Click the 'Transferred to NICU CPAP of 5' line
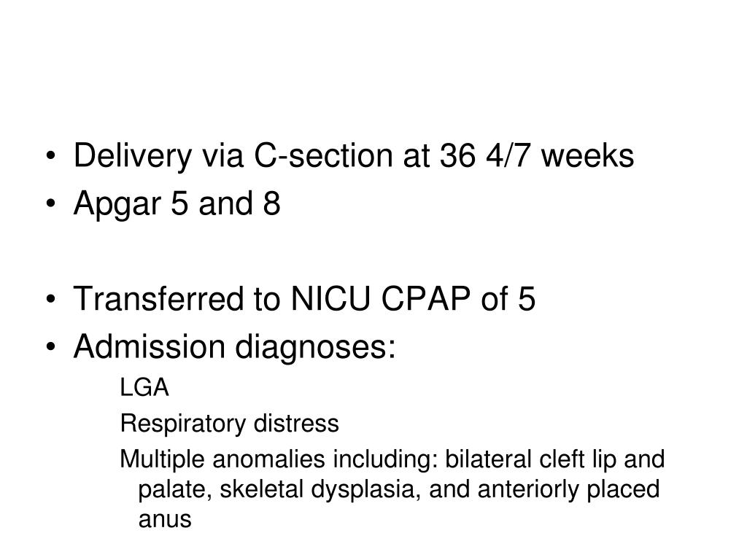Screen dimensions: 747x560 pyautogui.click(x=304, y=298)
